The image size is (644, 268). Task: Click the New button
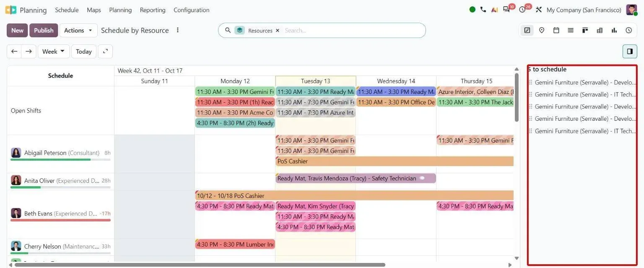(17, 30)
